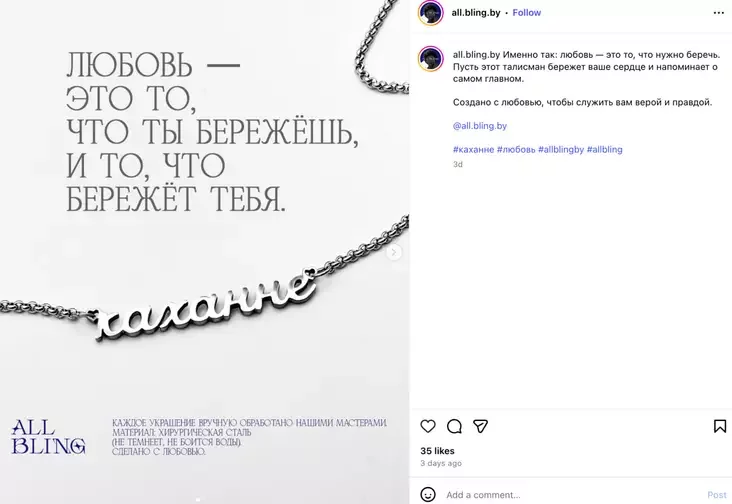Open the #каханне hashtag
Image resolution: width=732 pixels, height=504 pixels.
point(473,149)
